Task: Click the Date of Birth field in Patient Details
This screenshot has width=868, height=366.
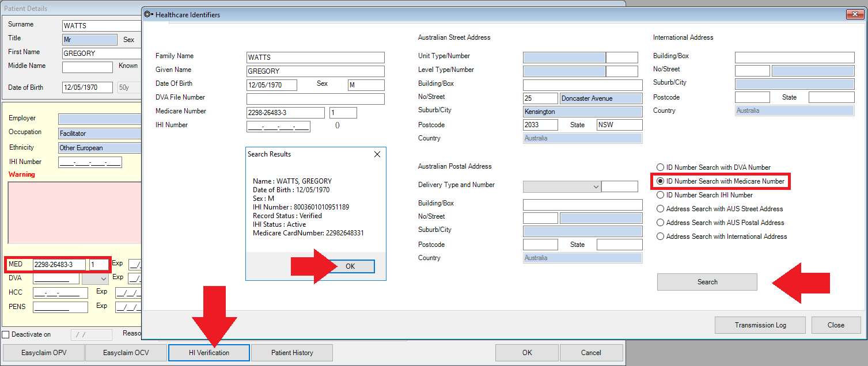Action: pos(88,88)
